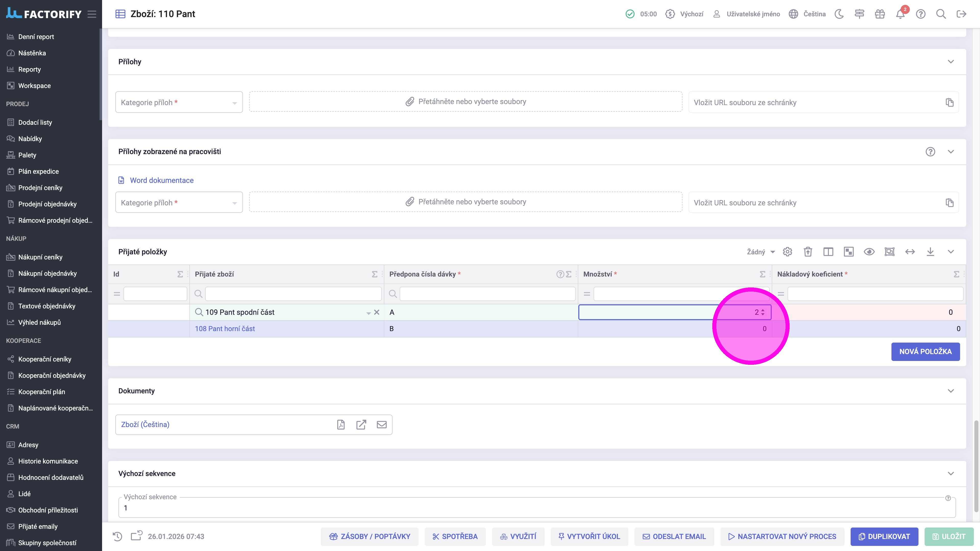Open Prodejní objednávky in sidebar
The height and width of the screenshot is (551, 980).
(47, 204)
